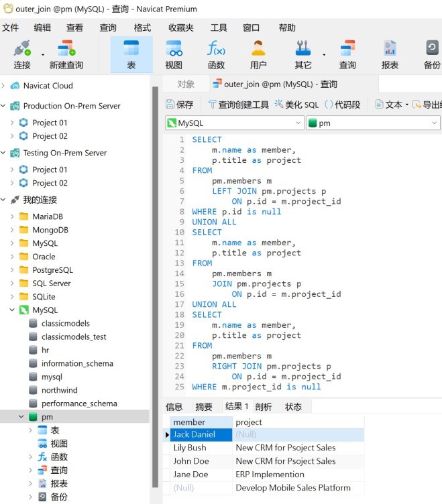Select Production On-Prem Server node

(x=72, y=106)
